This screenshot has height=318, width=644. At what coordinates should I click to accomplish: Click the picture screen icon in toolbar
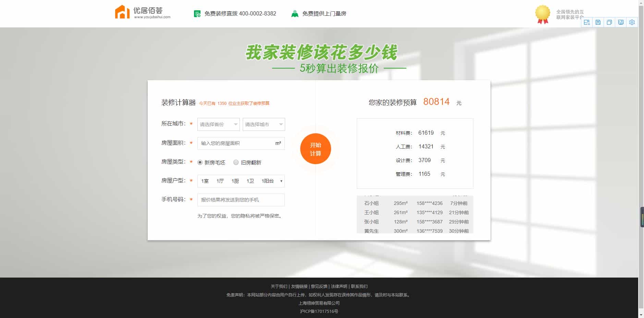pos(621,22)
